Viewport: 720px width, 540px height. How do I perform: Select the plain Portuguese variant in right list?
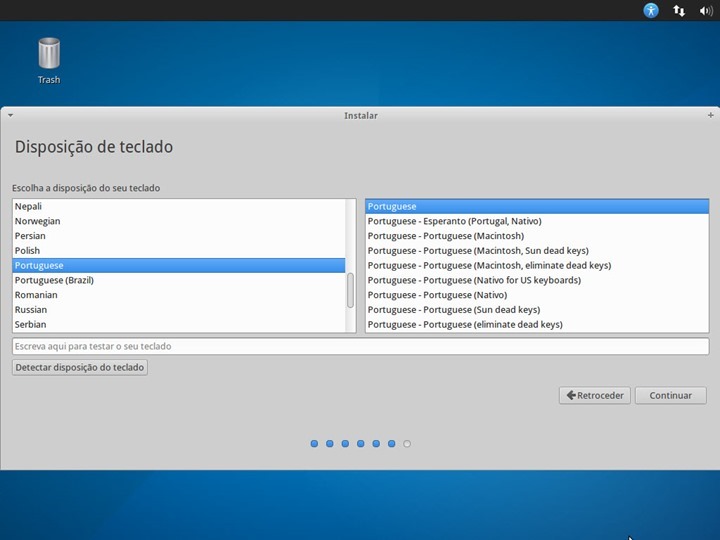point(537,206)
